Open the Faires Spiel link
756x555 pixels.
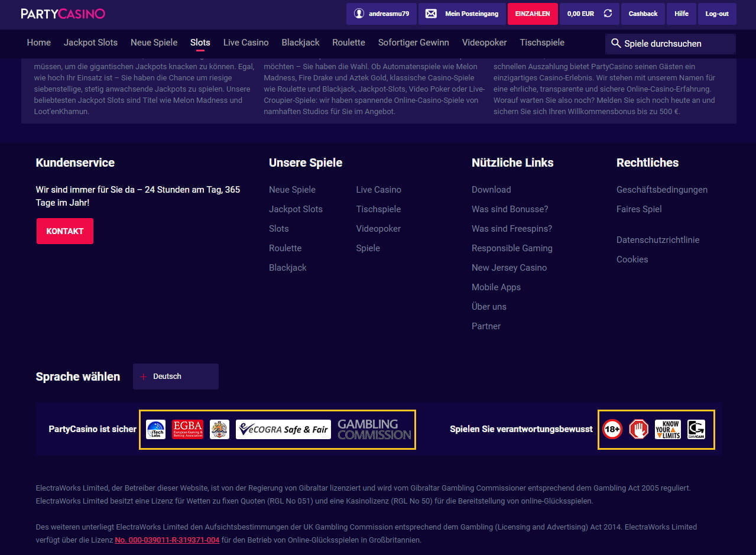639,209
